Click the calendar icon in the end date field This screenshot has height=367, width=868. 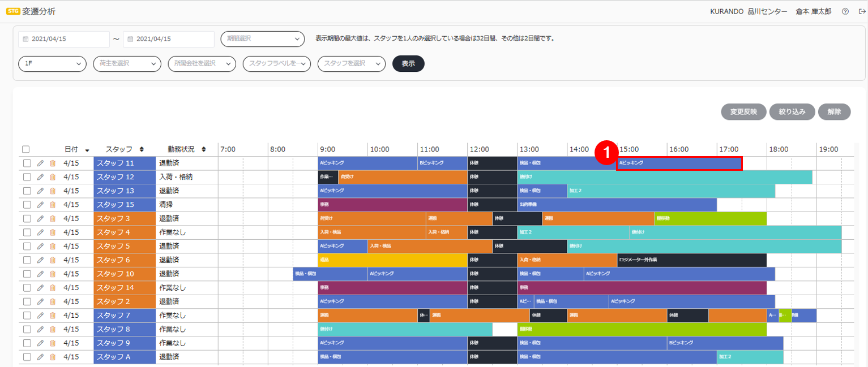click(130, 39)
